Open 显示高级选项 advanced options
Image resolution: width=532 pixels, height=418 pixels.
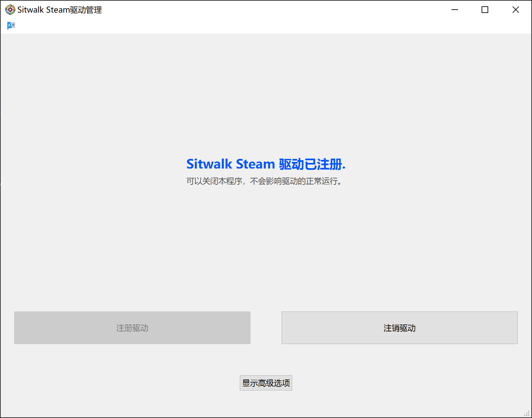(266, 383)
